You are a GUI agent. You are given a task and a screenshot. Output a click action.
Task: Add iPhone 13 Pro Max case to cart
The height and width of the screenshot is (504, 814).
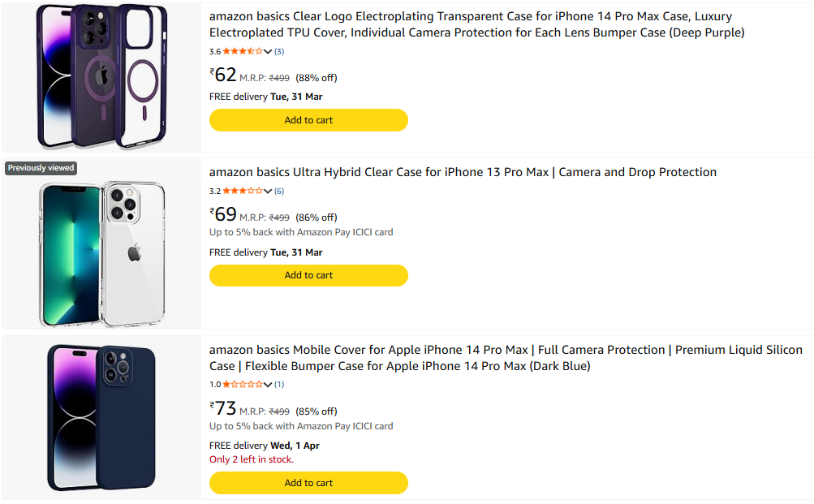coord(308,275)
